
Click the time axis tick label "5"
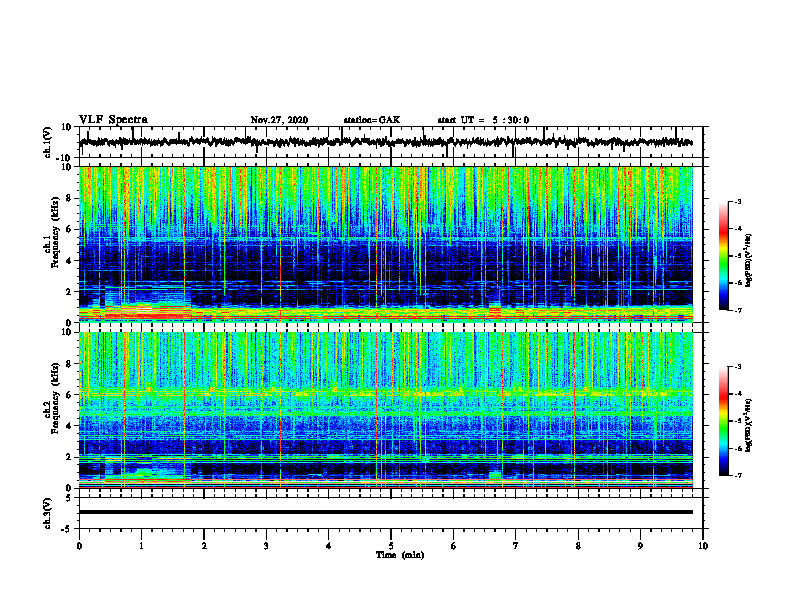pyautogui.click(x=391, y=546)
